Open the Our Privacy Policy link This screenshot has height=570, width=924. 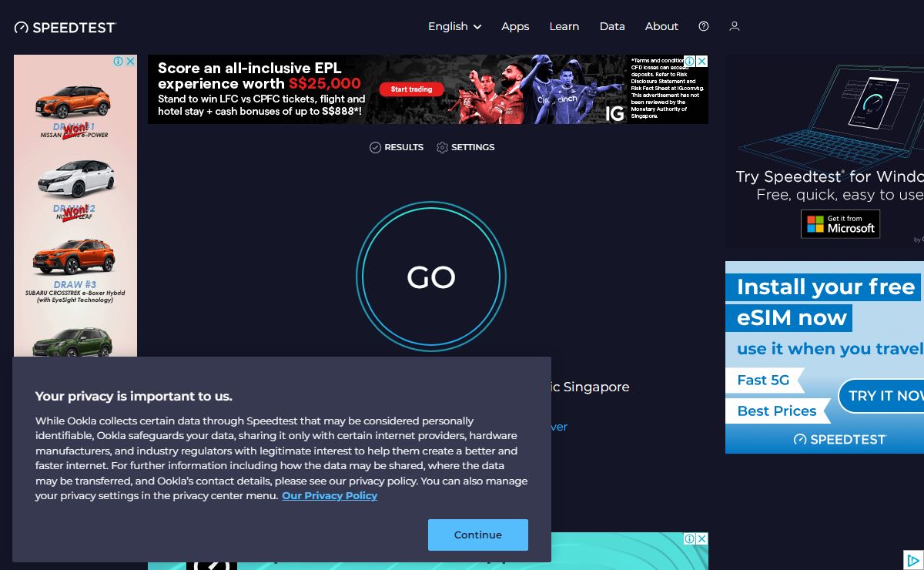pos(330,496)
